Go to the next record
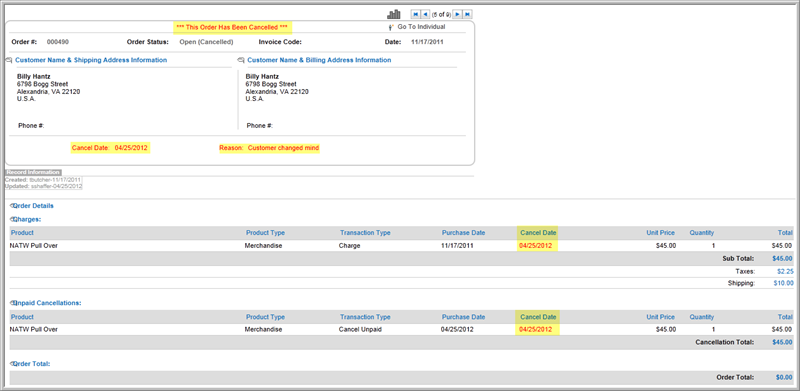The width and height of the screenshot is (800, 391). [x=458, y=14]
